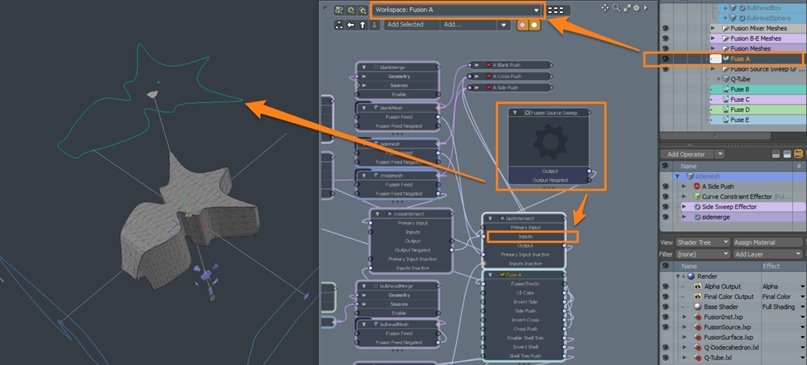This screenshot has height=365, width=807.
Task: Click the magnifier zoom icon in schematic header
Action: (x=616, y=8)
